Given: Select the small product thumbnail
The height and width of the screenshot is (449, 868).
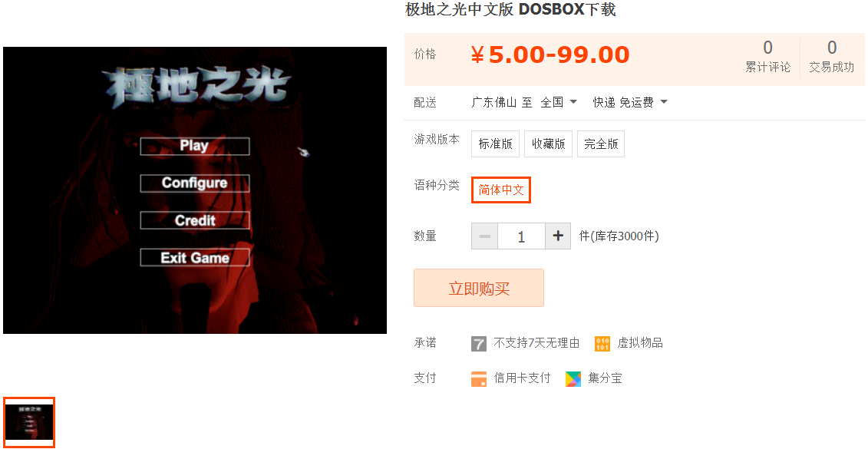Looking at the screenshot, I should pyautogui.click(x=29, y=422).
